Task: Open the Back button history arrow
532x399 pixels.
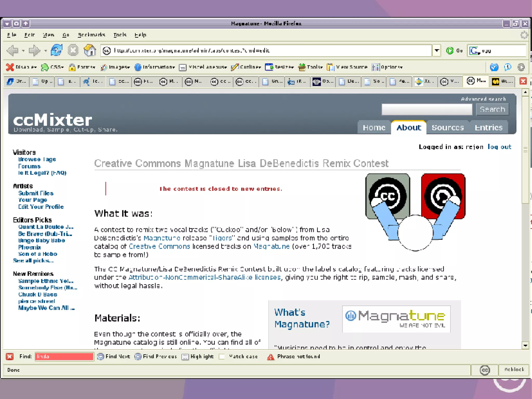Action: point(23,51)
